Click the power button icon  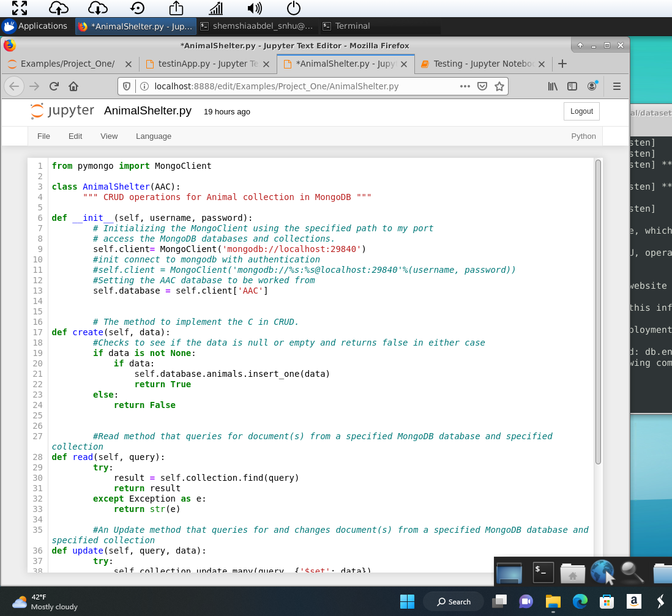tap(294, 8)
